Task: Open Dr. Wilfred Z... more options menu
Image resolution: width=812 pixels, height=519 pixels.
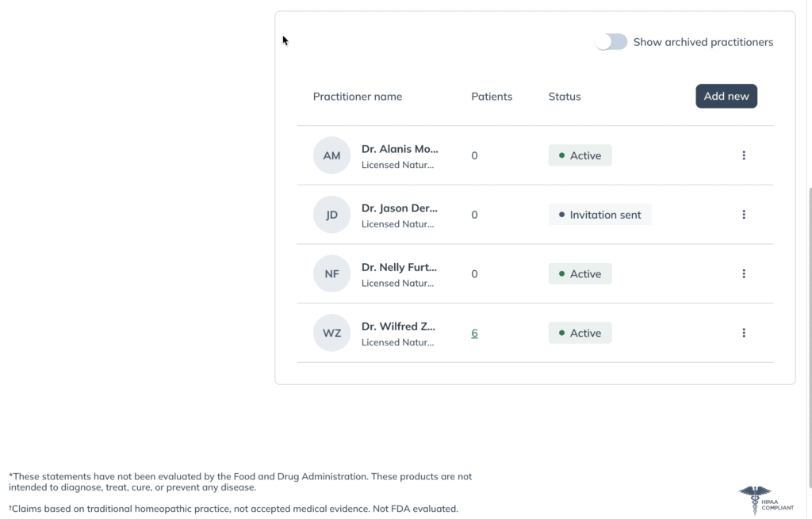Action: point(744,333)
